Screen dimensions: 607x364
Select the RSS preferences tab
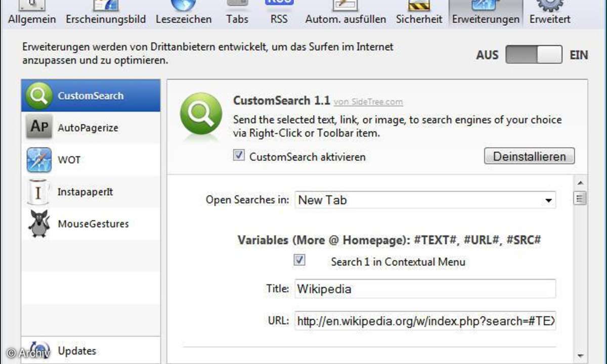(x=279, y=14)
